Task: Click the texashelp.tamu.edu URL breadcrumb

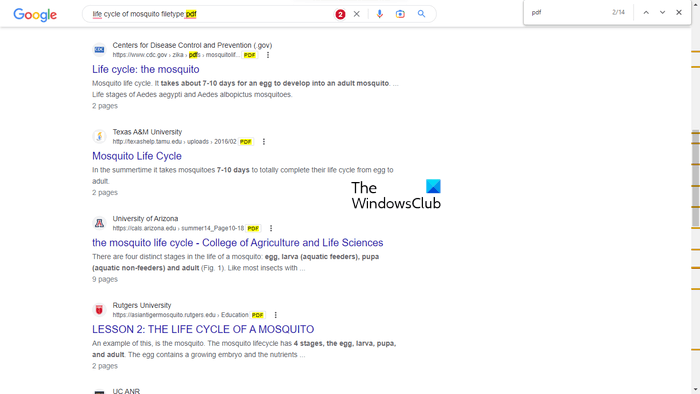Action: coord(174,141)
